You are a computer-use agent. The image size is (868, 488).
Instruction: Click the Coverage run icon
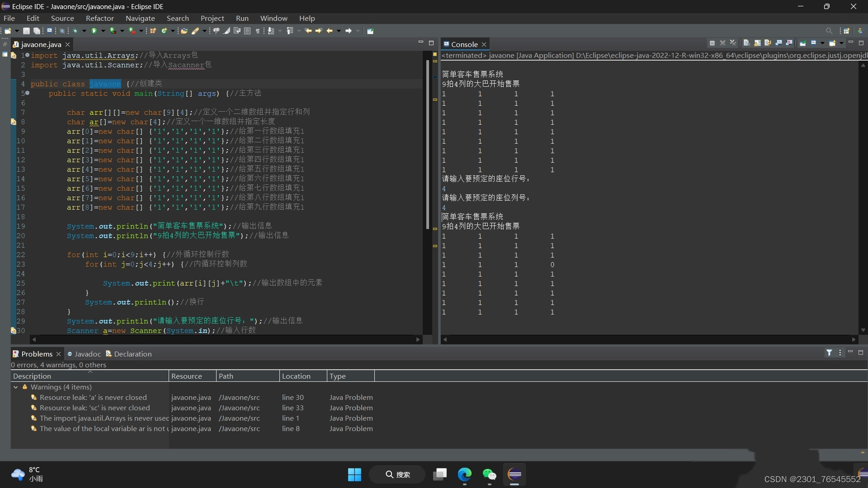click(x=113, y=31)
